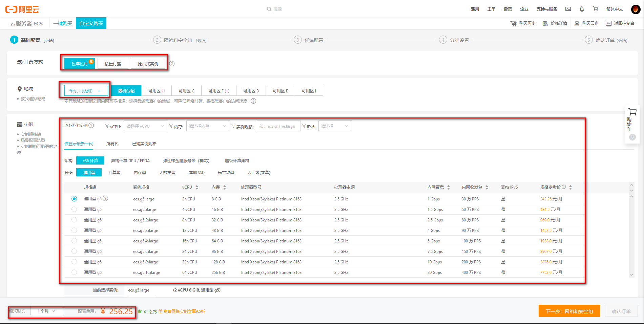Click the help icon beside 通用型 g5 first row

[105, 198]
